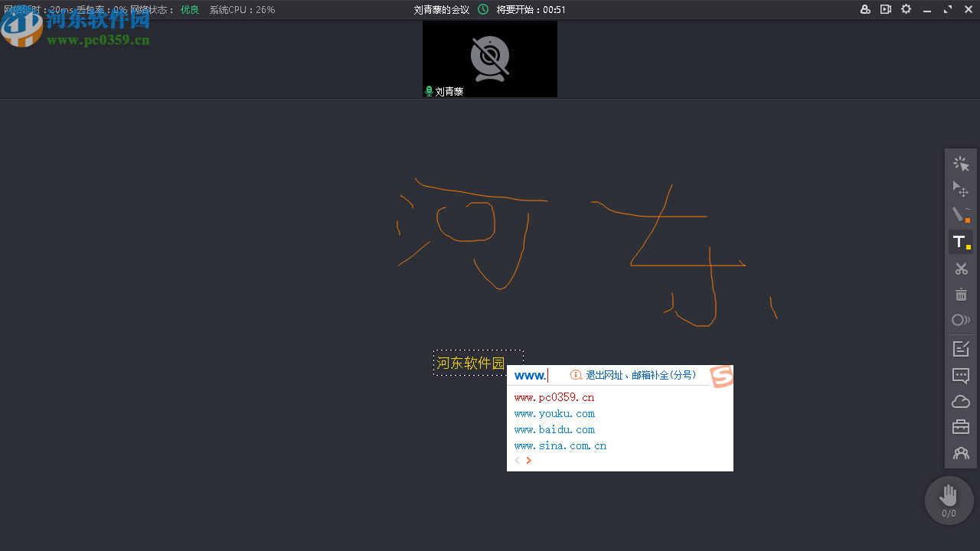Click the screen share icon in title bar
Viewport: 980px width, 551px height.
(886, 9)
